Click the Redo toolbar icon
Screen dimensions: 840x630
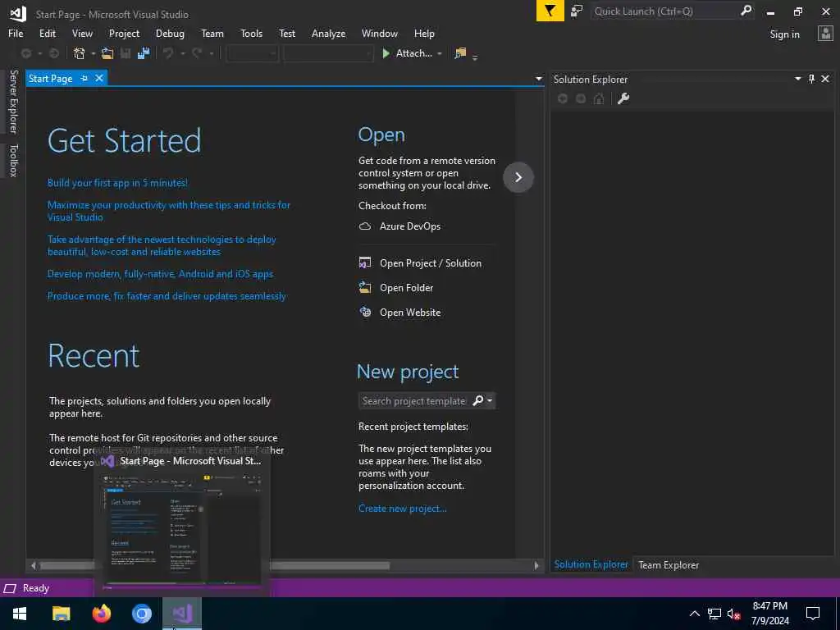click(x=197, y=53)
